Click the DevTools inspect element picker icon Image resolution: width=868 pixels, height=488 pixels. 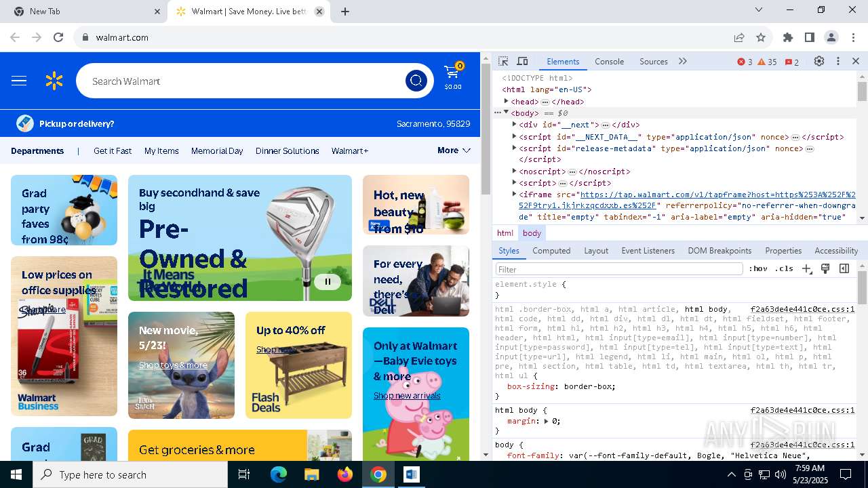pyautogui.click(x=503, y=61)
